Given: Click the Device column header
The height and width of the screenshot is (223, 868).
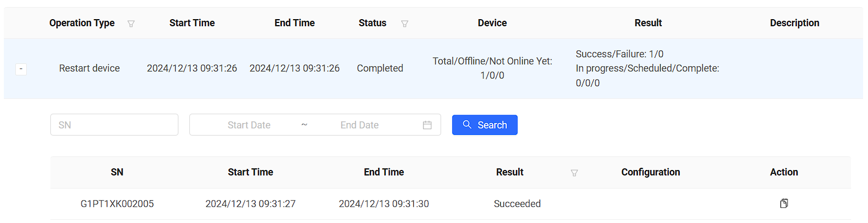Looking at the screenshot, I should (492, 23).
